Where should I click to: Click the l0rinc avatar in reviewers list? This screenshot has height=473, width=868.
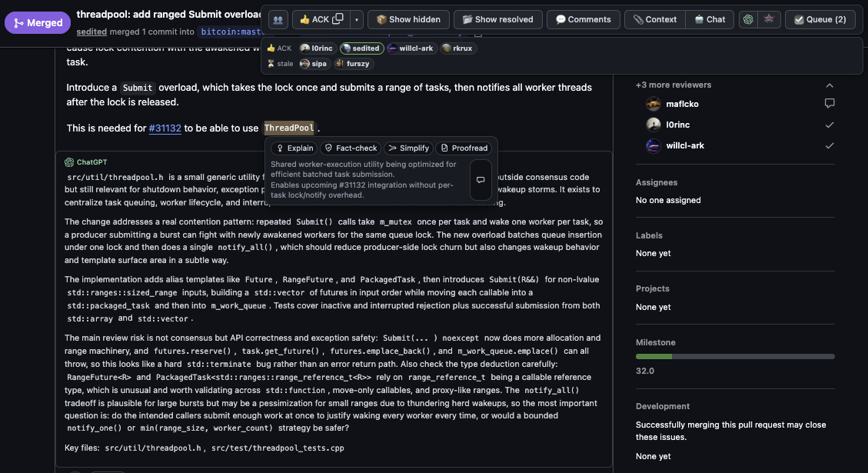point(653,125)
